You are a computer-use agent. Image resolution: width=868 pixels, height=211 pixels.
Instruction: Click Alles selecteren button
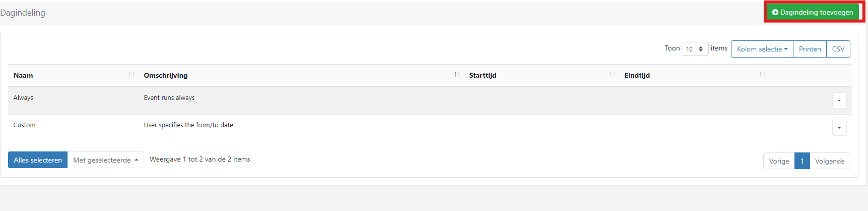point(38,160)
